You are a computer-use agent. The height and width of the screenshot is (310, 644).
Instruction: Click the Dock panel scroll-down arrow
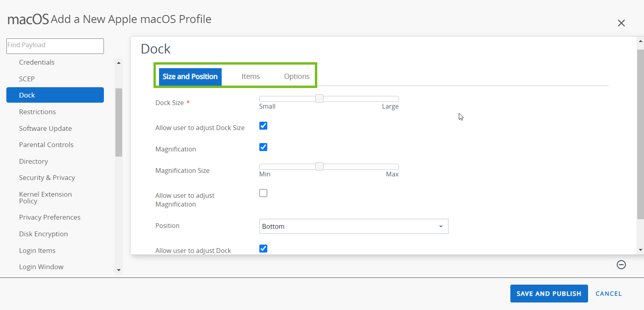(x=640, y=250)
